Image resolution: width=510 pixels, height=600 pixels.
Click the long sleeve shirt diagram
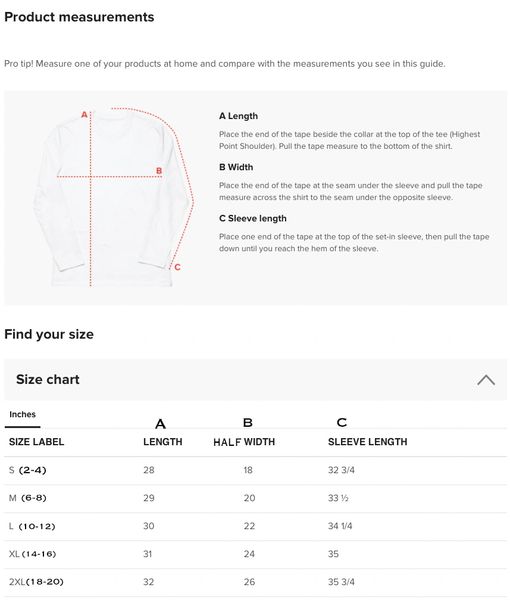tap(113, 197)
